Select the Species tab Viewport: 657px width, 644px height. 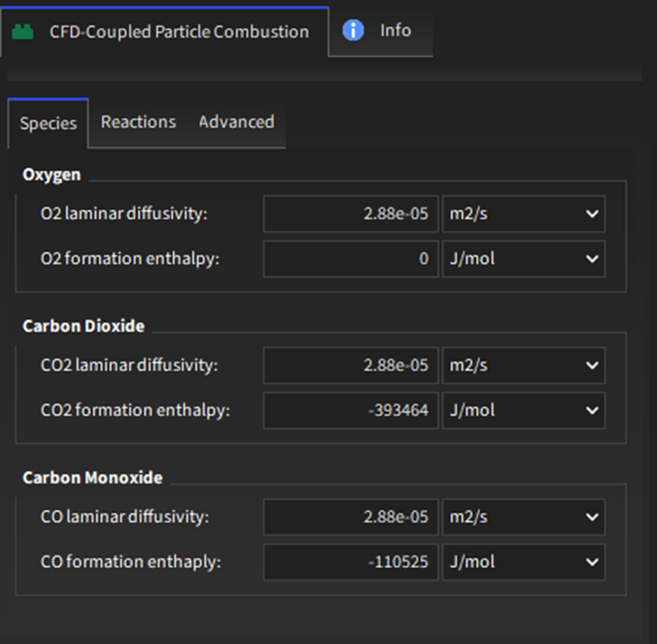point(48,123)
